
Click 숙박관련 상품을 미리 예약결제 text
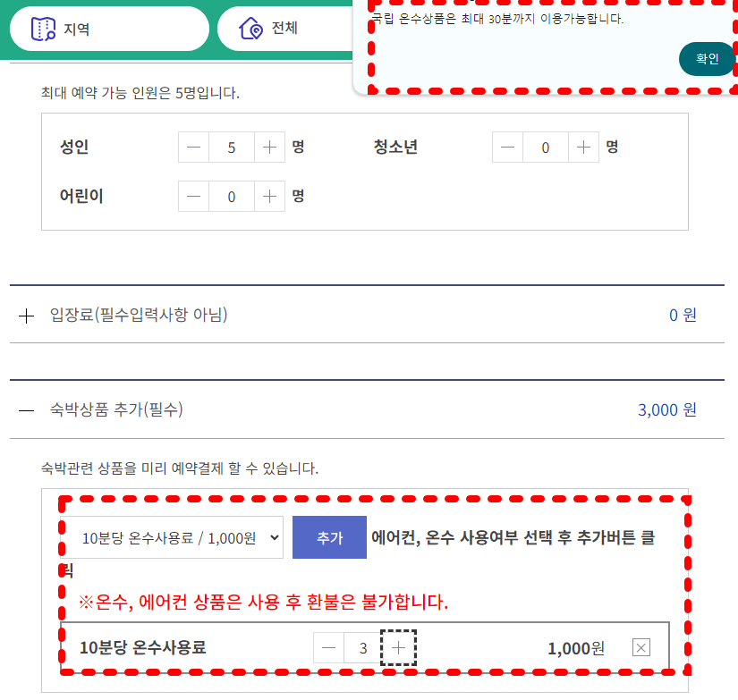click(x=180, y=468)
